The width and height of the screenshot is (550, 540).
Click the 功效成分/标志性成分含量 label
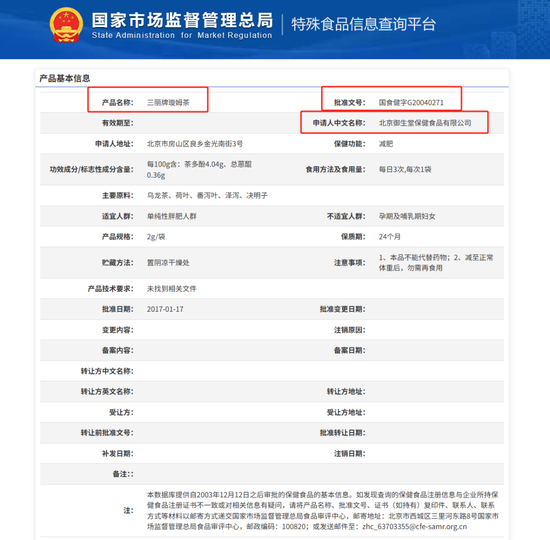coord(92,169)
